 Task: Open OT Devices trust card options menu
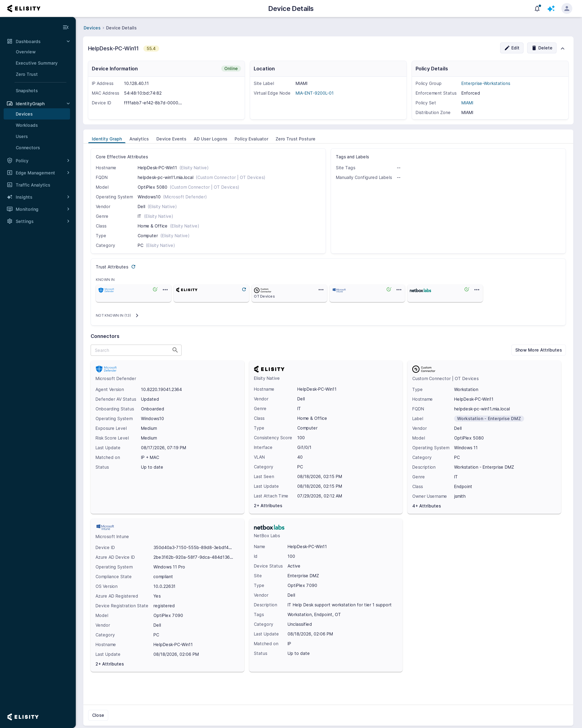pos(321,290)
